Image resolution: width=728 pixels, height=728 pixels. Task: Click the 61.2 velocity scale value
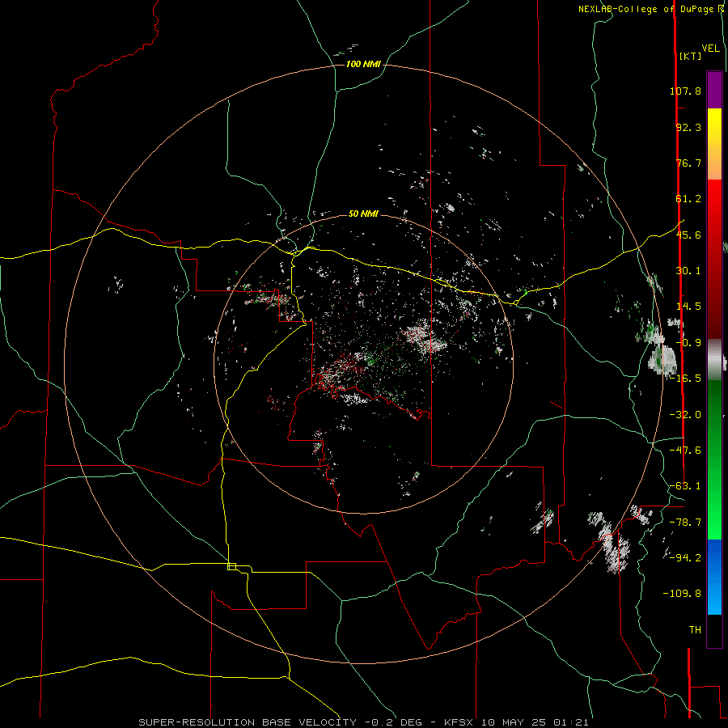click(x=688, y=199)
